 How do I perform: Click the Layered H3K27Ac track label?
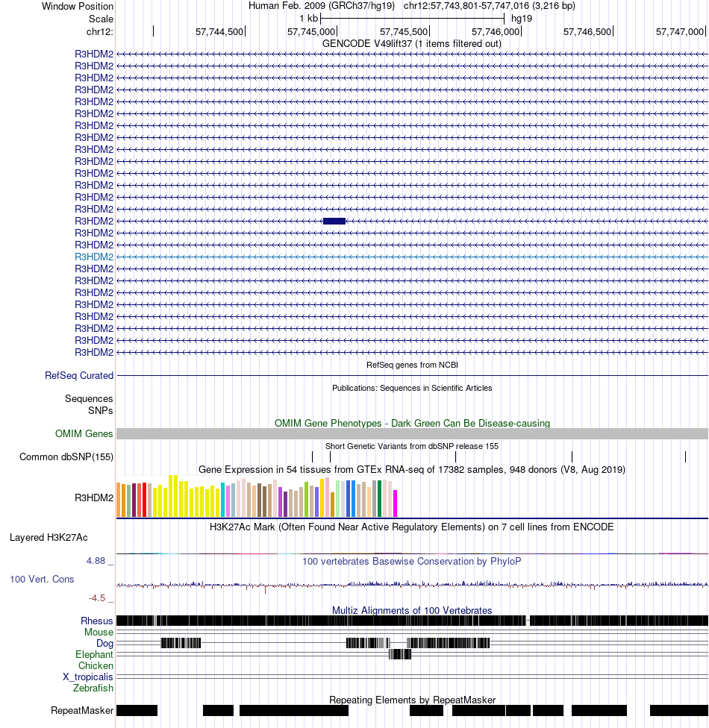pos(49,538)
